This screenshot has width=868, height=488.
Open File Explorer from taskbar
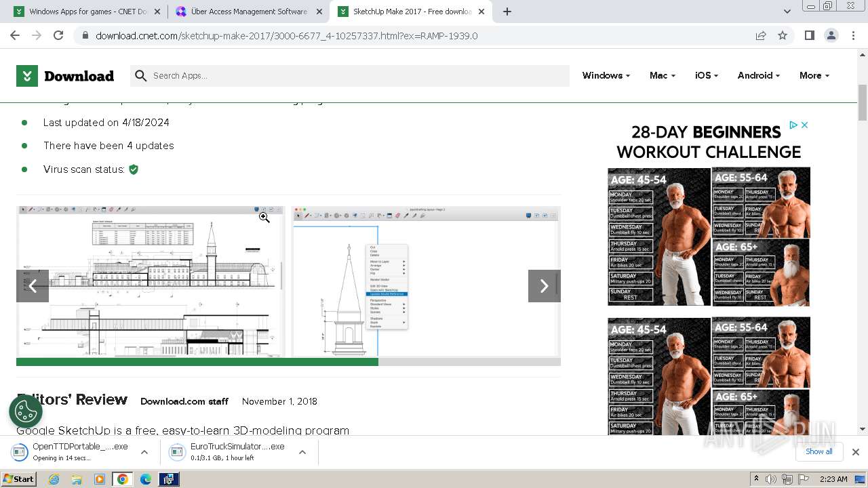77,479
